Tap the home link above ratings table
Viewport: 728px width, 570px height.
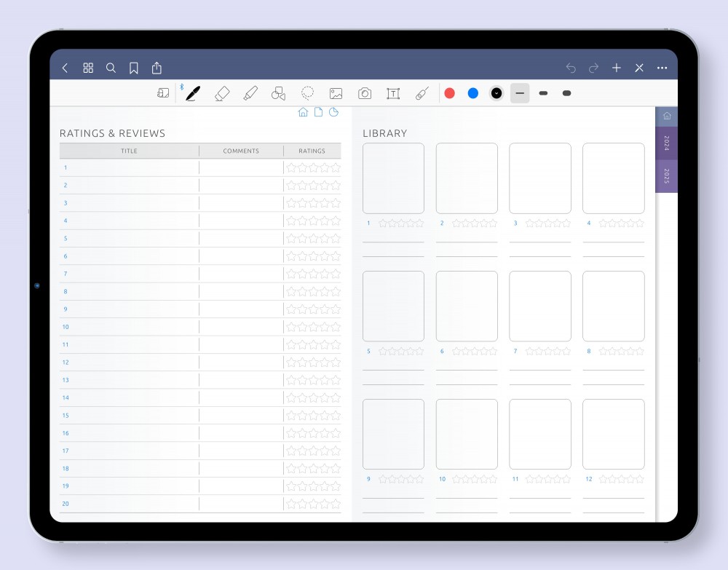[x=303, y=112]
